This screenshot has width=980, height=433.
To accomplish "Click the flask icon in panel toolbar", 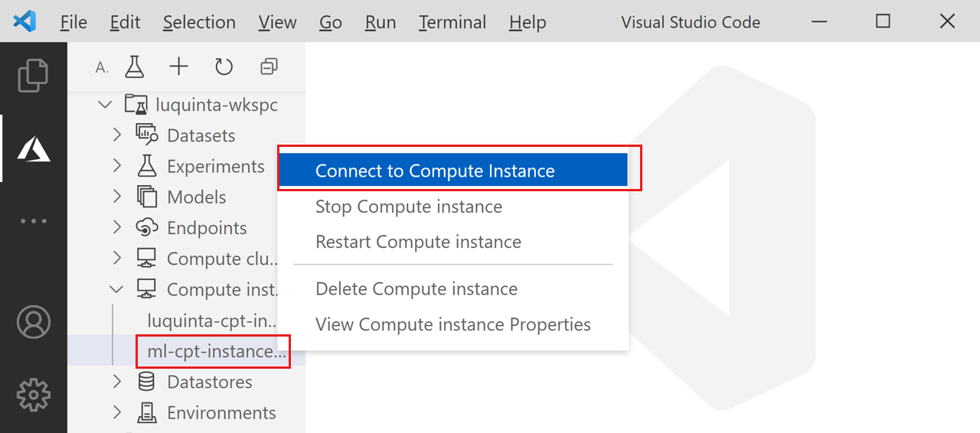I will [135, 67].
